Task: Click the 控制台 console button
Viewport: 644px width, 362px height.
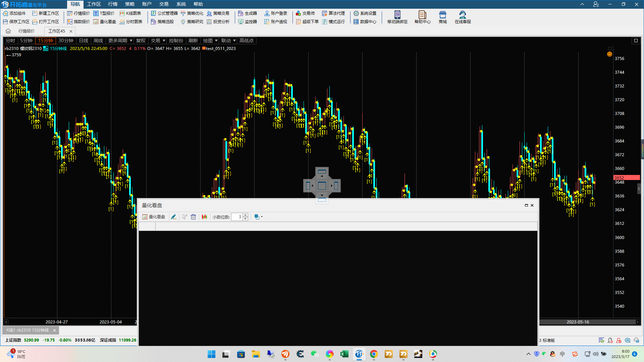Action: 176,41
